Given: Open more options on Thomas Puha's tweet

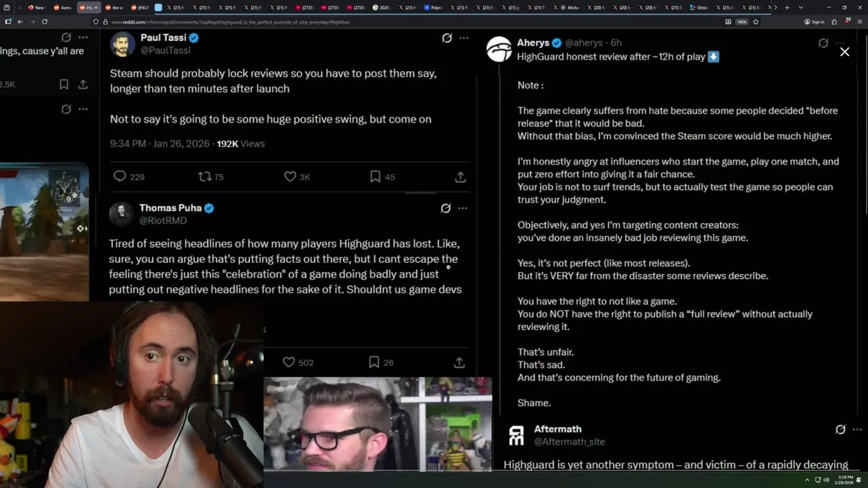Looking at the screenshot, I should 462,208.
